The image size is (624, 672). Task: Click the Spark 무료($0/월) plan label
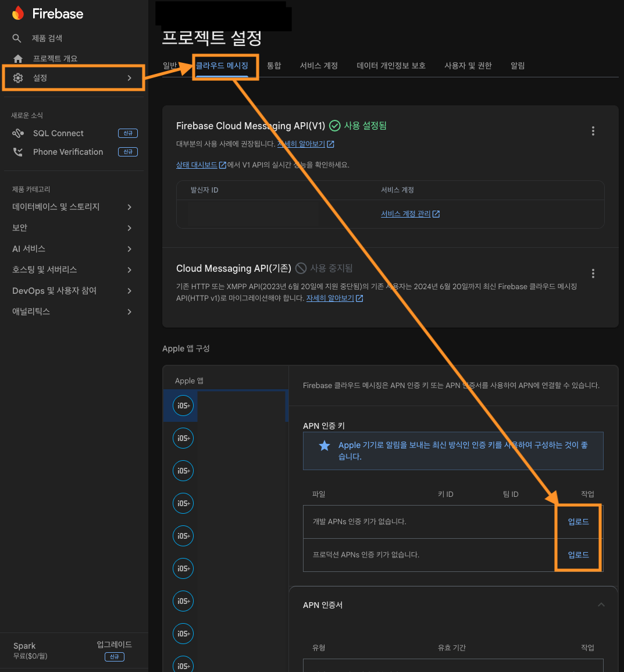pyautogui.click(x=30, y=650)
